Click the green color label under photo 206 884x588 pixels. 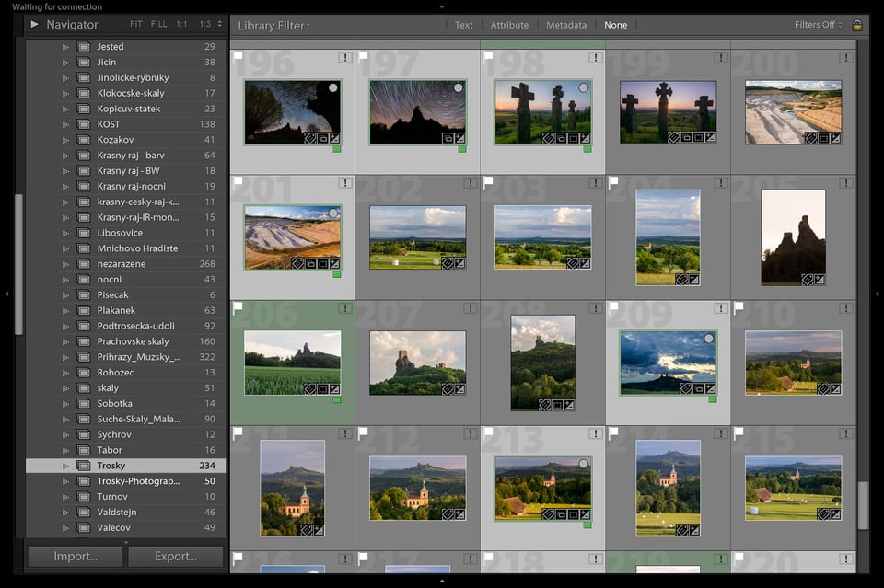(337, 400)
